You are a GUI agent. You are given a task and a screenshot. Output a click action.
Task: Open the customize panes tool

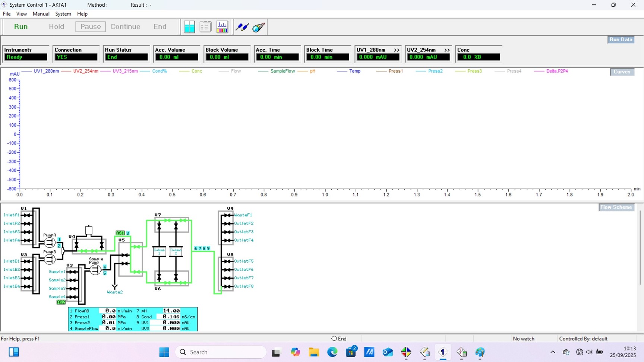coord(189,26)
